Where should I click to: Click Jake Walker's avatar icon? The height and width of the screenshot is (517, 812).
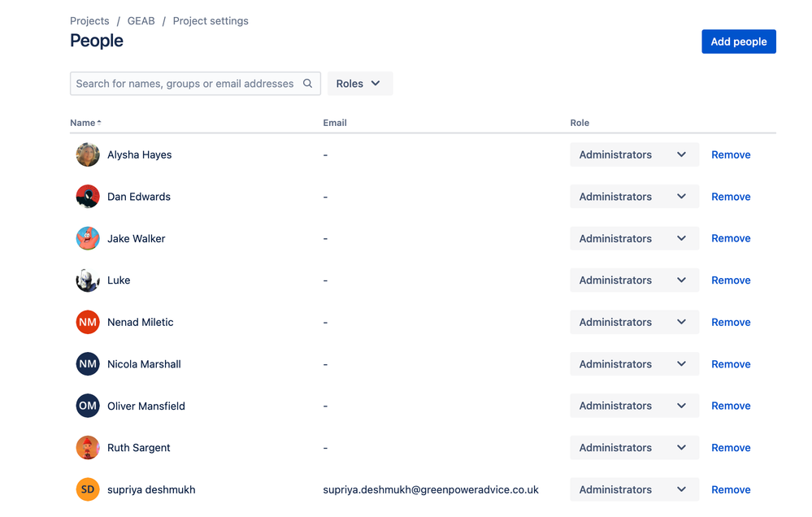click(x=87, y=238)
